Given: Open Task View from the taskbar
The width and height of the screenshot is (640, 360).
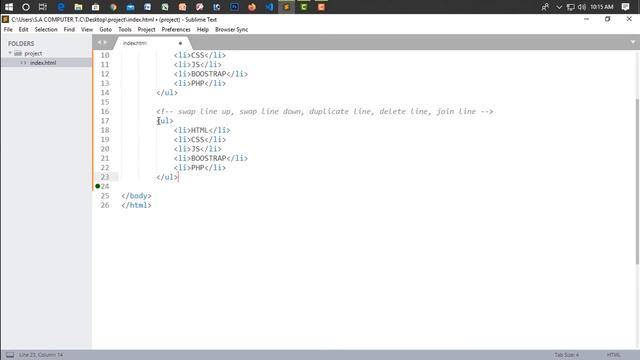Looking at the screenshot, I should click(43, 7).
